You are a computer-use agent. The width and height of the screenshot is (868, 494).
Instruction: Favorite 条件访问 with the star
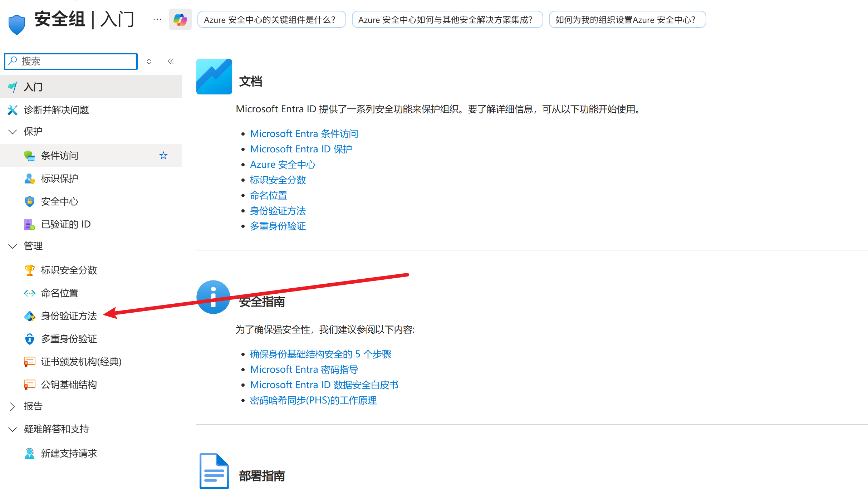(163, 156)
